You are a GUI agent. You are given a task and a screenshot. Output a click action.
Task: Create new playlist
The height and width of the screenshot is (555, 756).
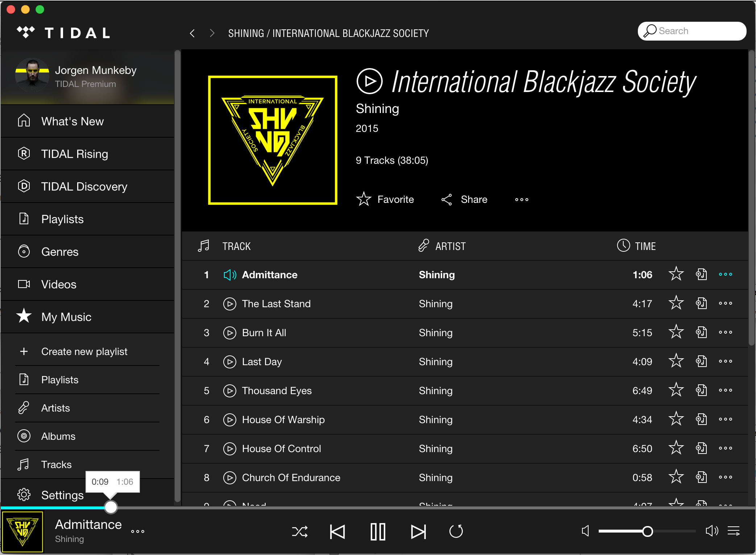coord(87,351)
